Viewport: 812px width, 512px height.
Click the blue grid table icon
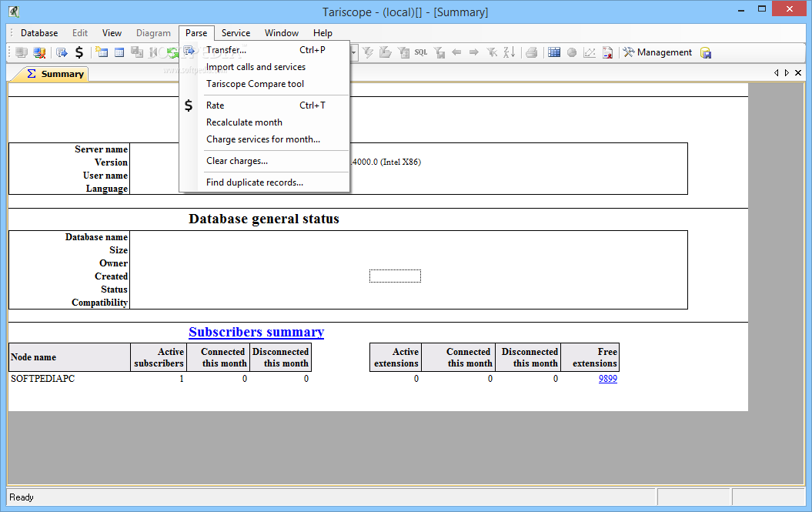pyautogui.click(x=554, y=52)
